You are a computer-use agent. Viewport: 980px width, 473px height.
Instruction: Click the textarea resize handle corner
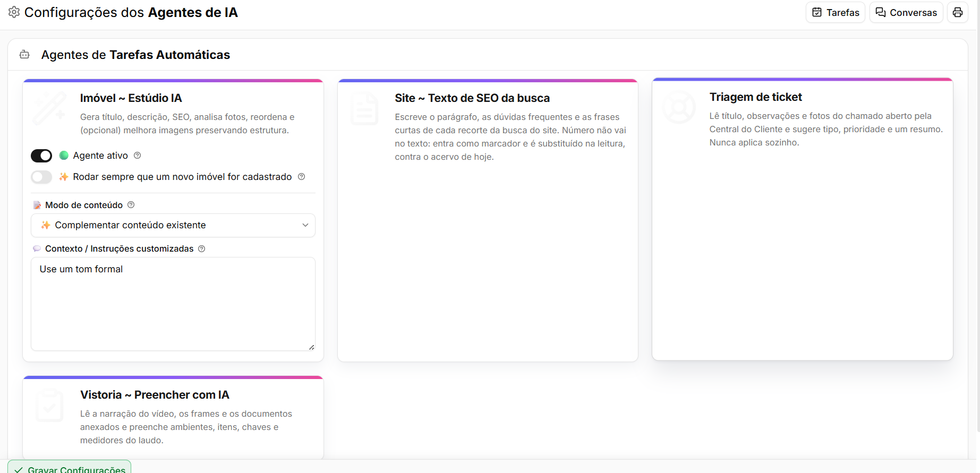312,347
